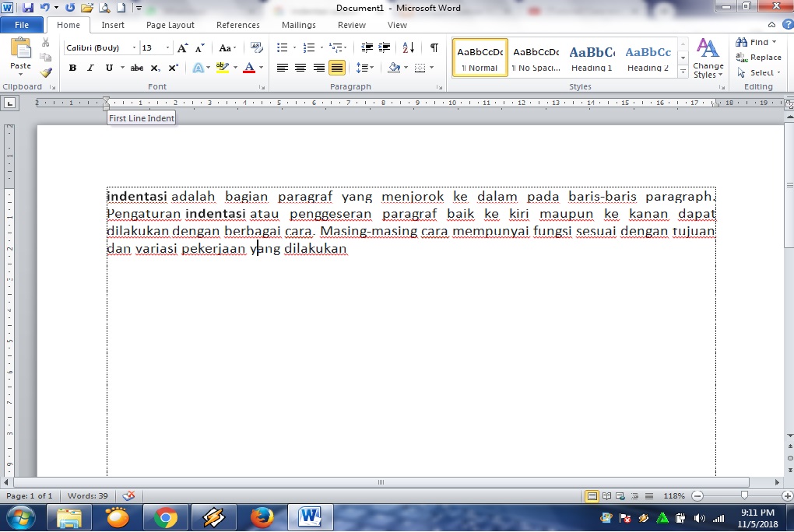Viewport: 794px width, 532px height.
Task: Open the File menu
Action: (23, 24)
